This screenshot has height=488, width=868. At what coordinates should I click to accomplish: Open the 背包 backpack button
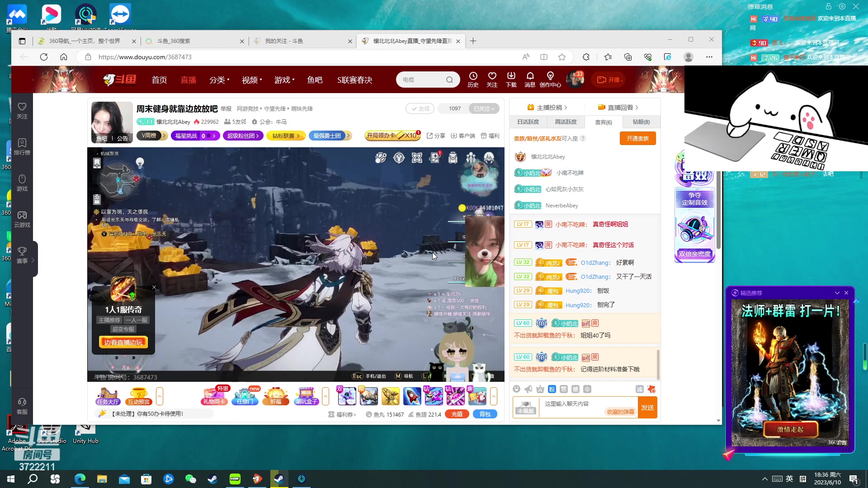click(485, 414)
